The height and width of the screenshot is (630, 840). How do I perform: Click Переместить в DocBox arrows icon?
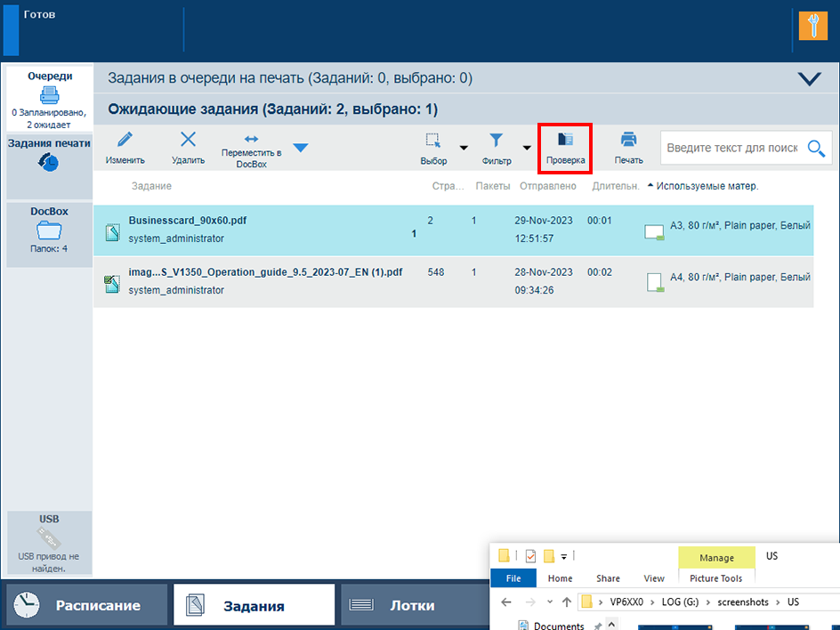pyautogui.click(x=251, y=139)
